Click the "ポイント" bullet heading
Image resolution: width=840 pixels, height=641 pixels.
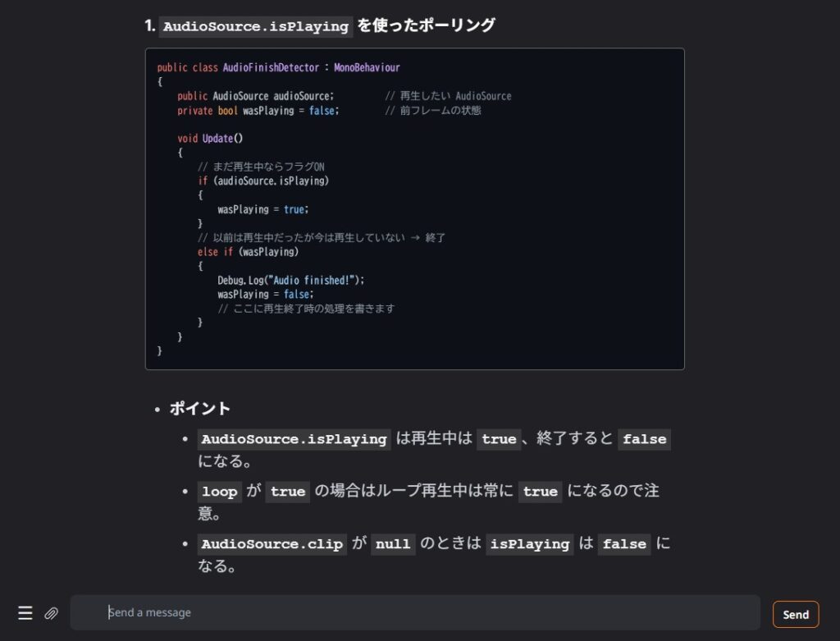[200, 409]
